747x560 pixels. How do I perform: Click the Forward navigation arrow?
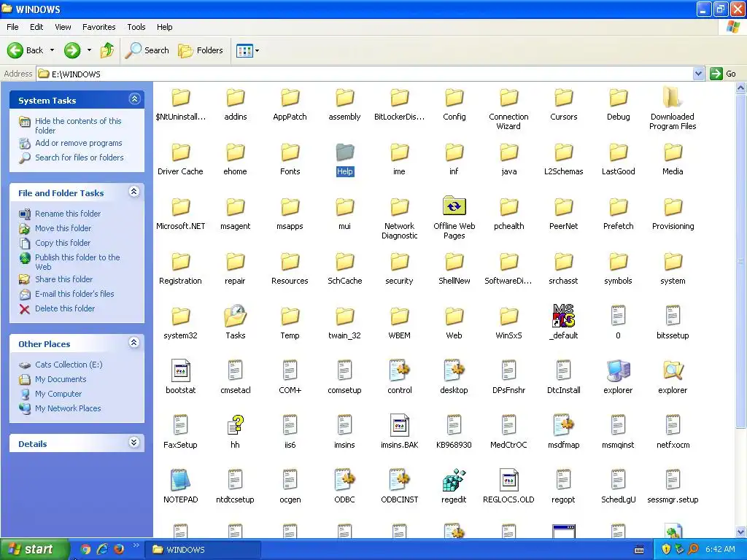point(72,50)
